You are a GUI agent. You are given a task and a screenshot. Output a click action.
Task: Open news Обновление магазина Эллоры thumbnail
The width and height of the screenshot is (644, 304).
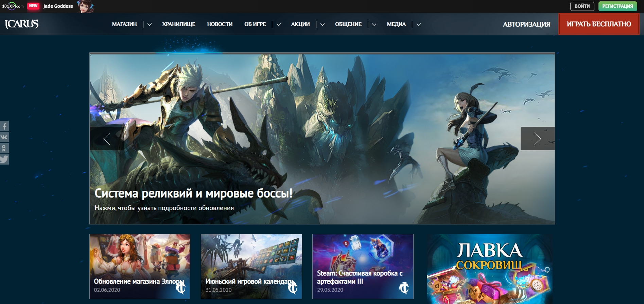point(140,267)
